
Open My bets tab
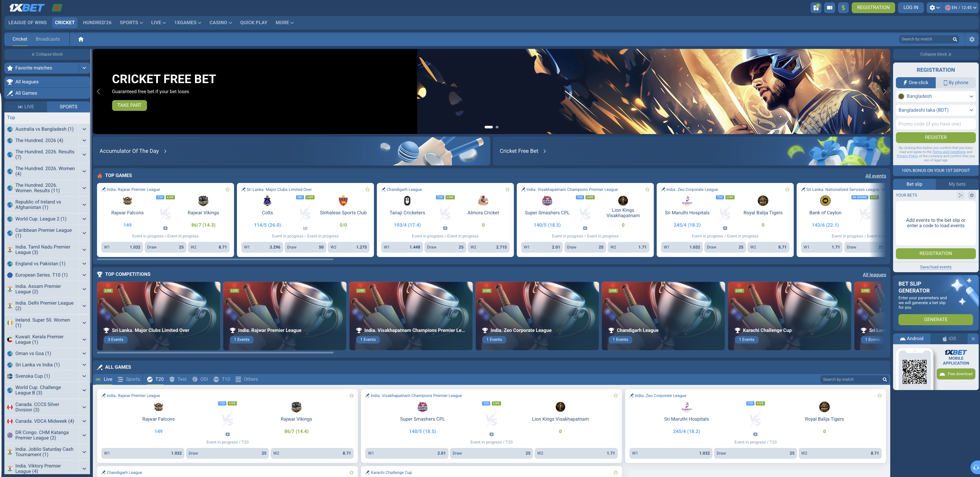pyautogui.click(x=957, y=184)
